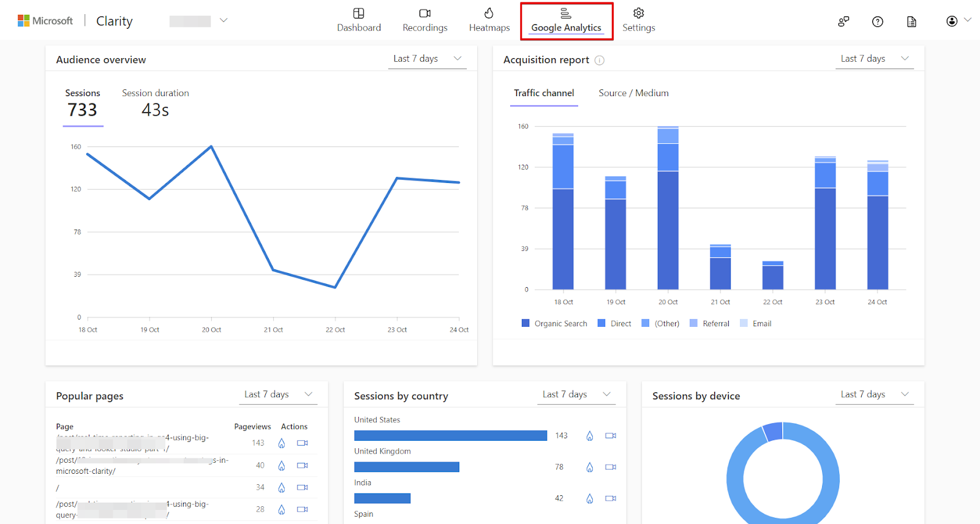Click the United States sessions bar
Viewport: 980px width, 524px height.
[450, 436]
